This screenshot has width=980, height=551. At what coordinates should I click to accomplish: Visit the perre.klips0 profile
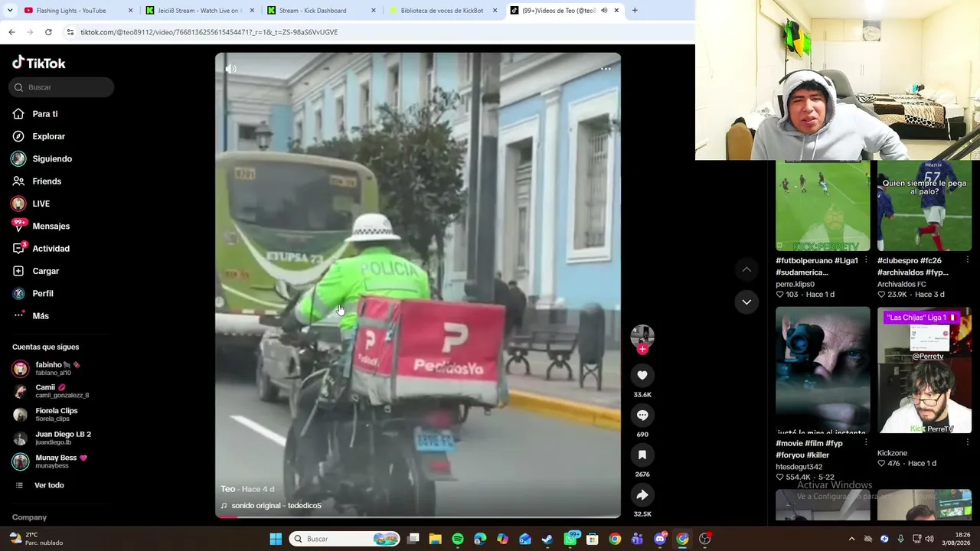click(795, 284)
